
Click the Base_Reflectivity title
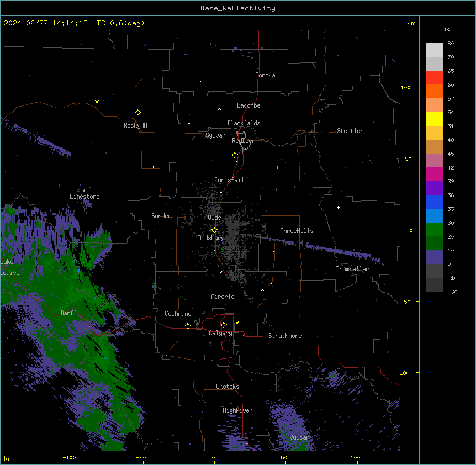click(x=238, y=8)
